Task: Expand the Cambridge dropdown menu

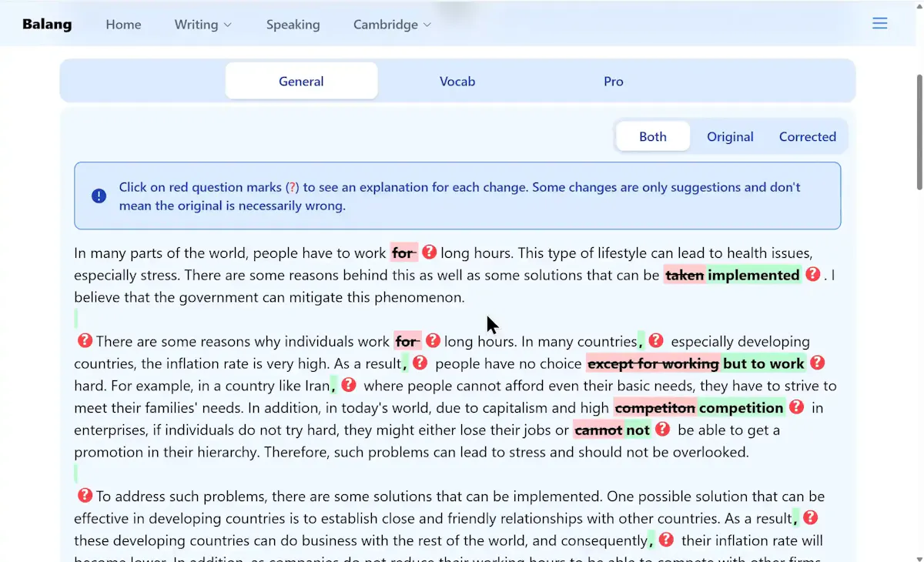Action: (392, 25)
